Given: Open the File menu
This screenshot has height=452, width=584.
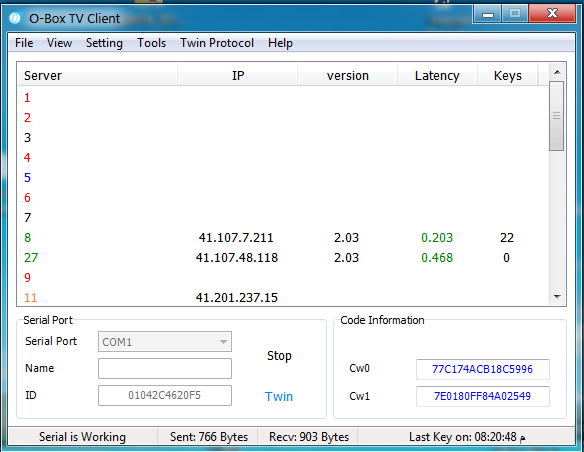Looking at the screenshot, I should (24, 43).
